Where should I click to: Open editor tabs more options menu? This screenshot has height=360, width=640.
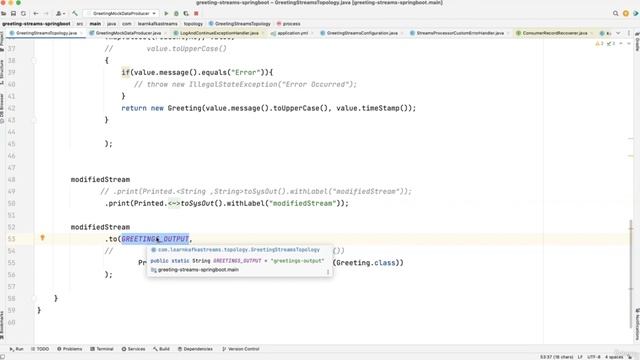[x=629, y=33]
